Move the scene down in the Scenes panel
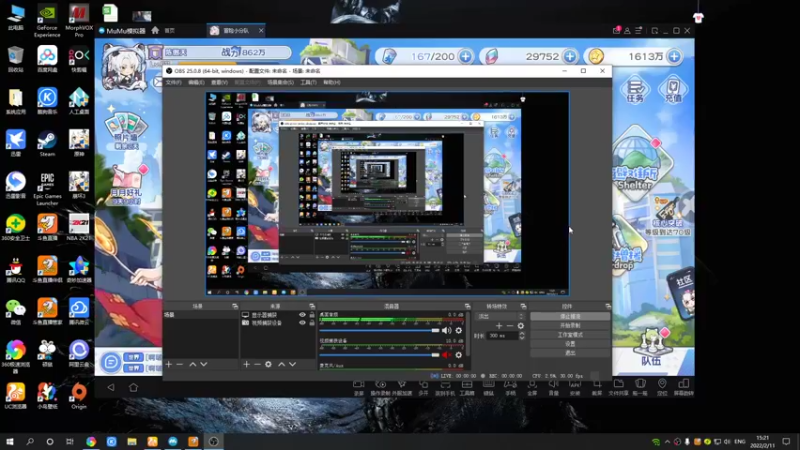The height and width of the screenshot is (450, 800). (204, 364)
